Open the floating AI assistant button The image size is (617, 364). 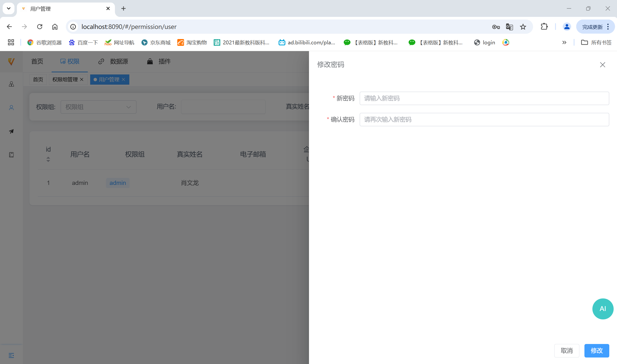(603, 309)
